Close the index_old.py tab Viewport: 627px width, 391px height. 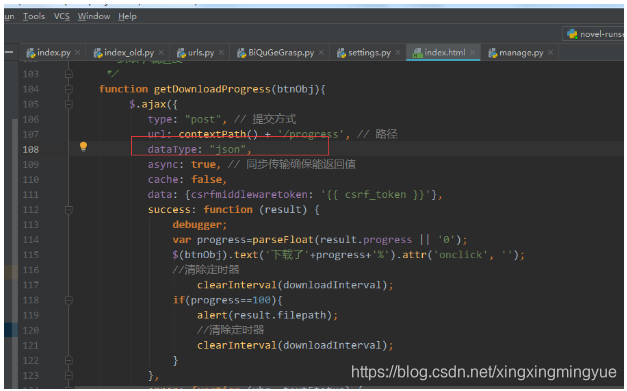coord(161,53)
